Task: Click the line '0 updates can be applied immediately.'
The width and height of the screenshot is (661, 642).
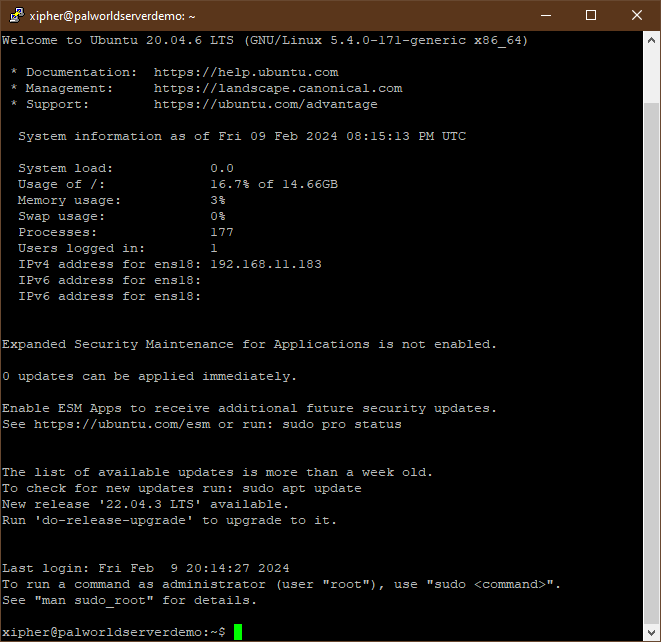Action: point(150,376)
